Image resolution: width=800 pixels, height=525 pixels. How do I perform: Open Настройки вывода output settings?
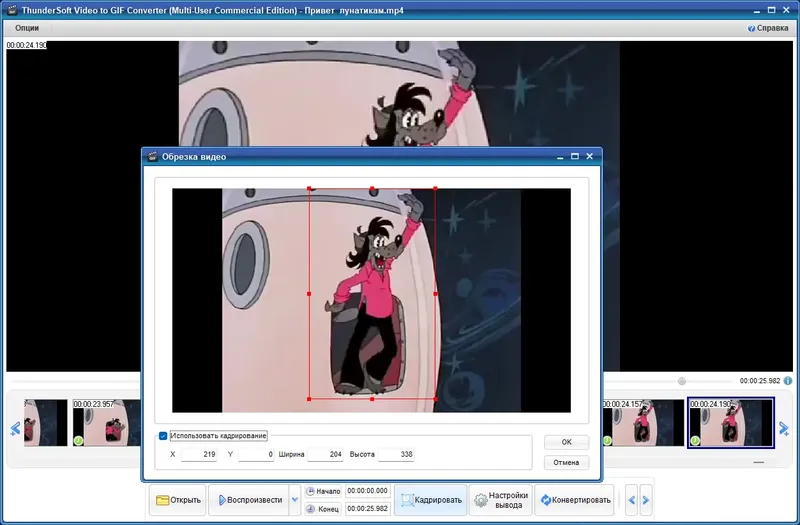coord(501,500)
